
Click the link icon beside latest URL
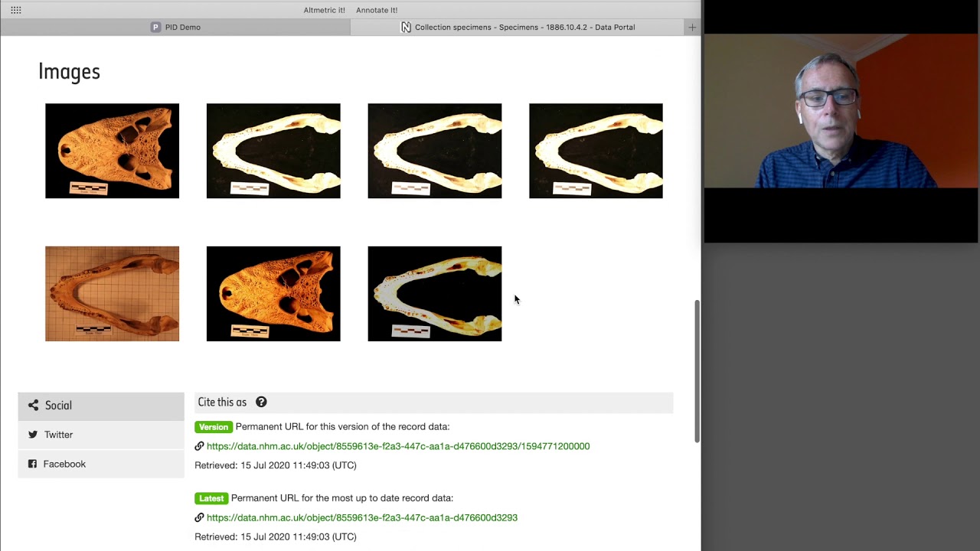coord(199,517)
